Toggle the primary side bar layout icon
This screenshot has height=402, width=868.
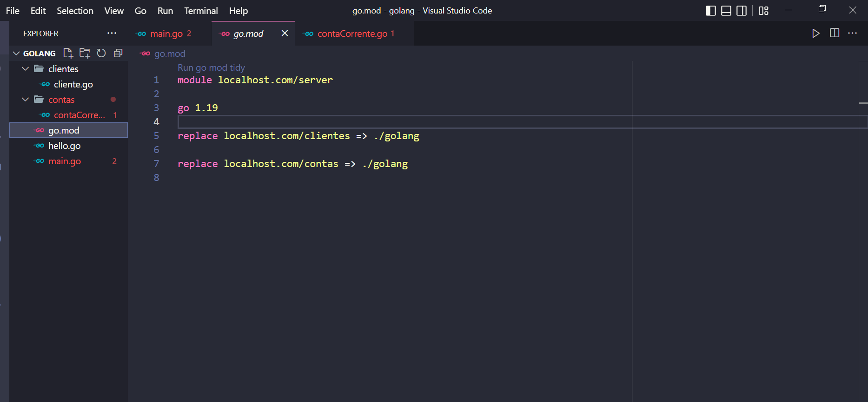click(710, 10)
